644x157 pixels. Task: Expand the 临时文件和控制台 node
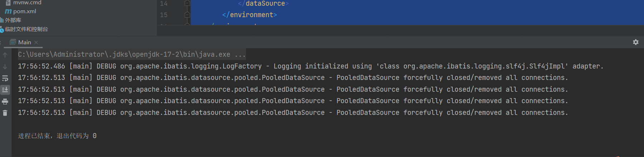pos(26,29)
